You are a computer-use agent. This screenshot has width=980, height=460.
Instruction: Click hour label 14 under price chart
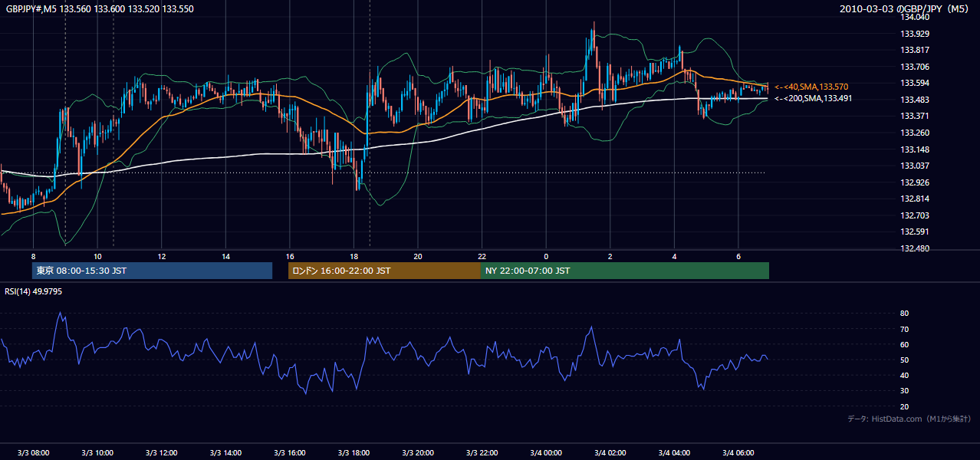coord(225,256)
